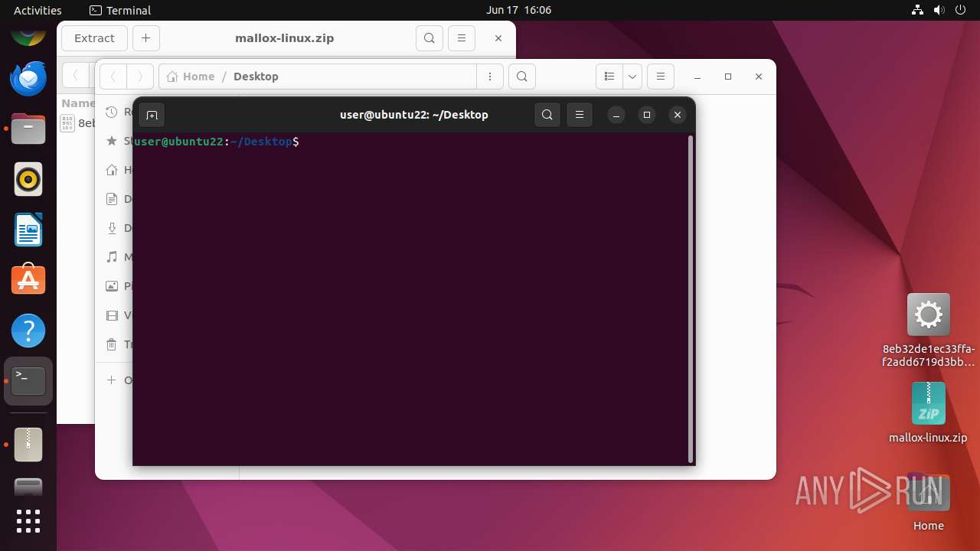Show Applications grid

point(28,521)
